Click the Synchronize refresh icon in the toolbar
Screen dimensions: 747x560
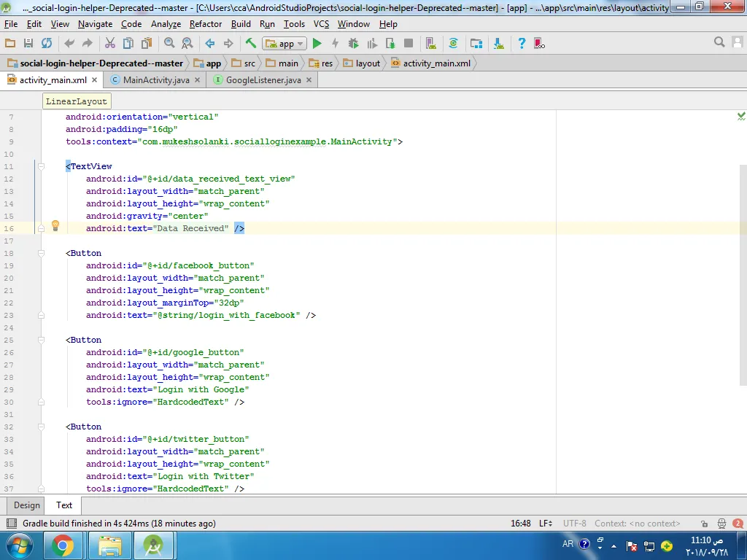pos(47,44)
